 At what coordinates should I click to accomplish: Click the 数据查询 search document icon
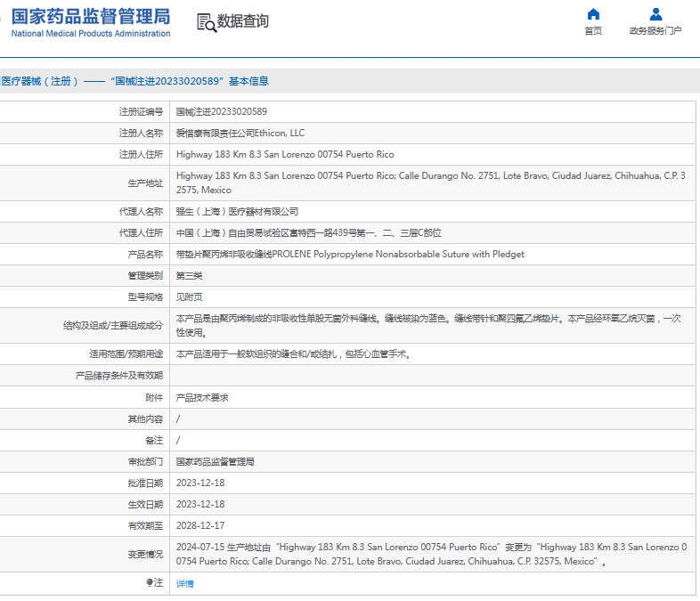(207, 22)
